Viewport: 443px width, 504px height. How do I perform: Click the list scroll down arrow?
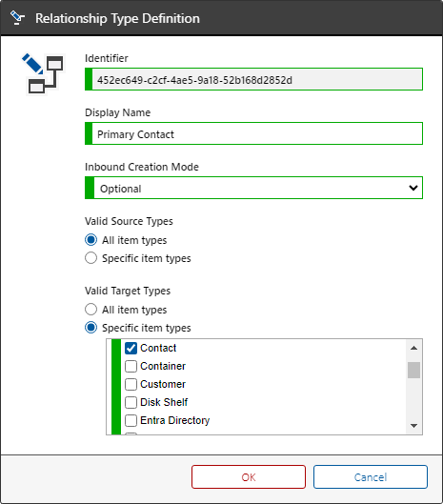click(x=414, y=426)
